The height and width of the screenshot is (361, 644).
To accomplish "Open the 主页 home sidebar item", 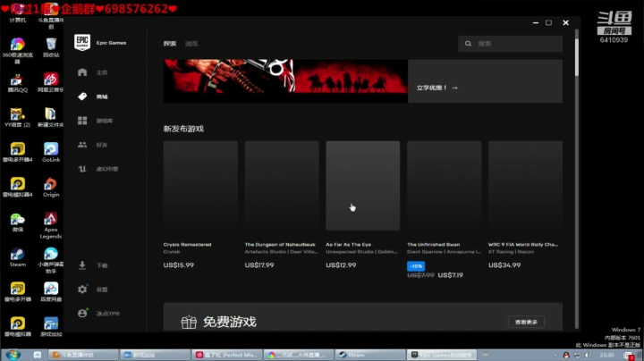I will click(x=93, y=72).
